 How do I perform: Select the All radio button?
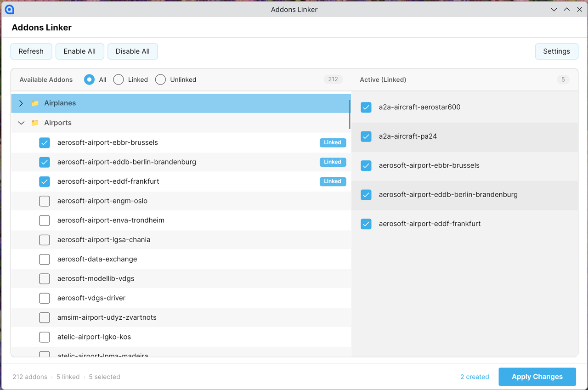tap(90, 79)
